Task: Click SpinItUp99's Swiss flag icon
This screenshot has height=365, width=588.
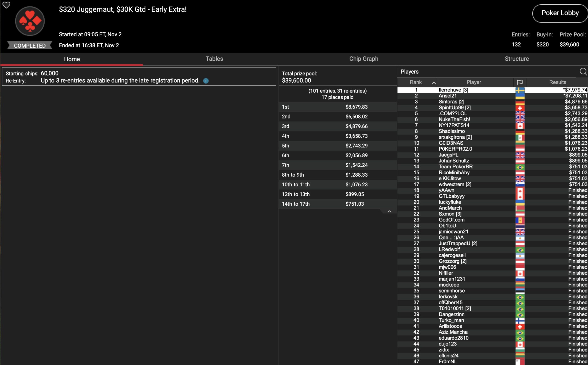Action: 520,108
